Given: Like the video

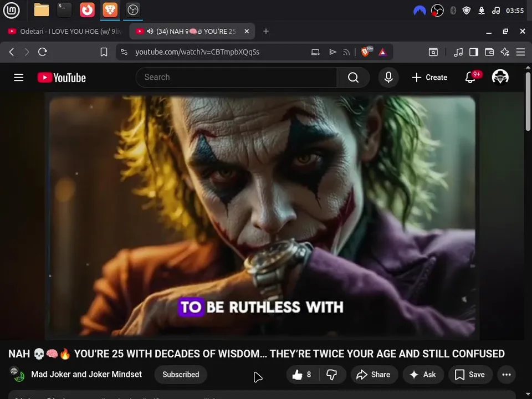Looking at the screenshot, I should (x=301, y=375).
